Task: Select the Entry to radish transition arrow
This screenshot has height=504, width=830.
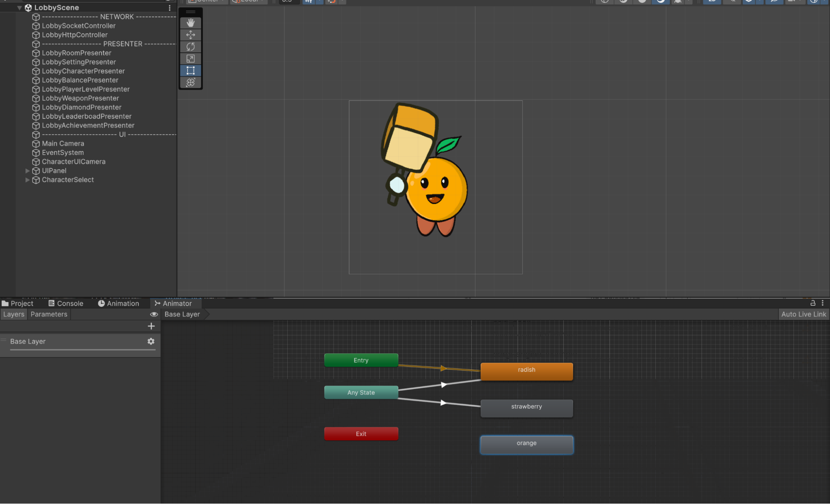Action: click(x=443, y=368)
